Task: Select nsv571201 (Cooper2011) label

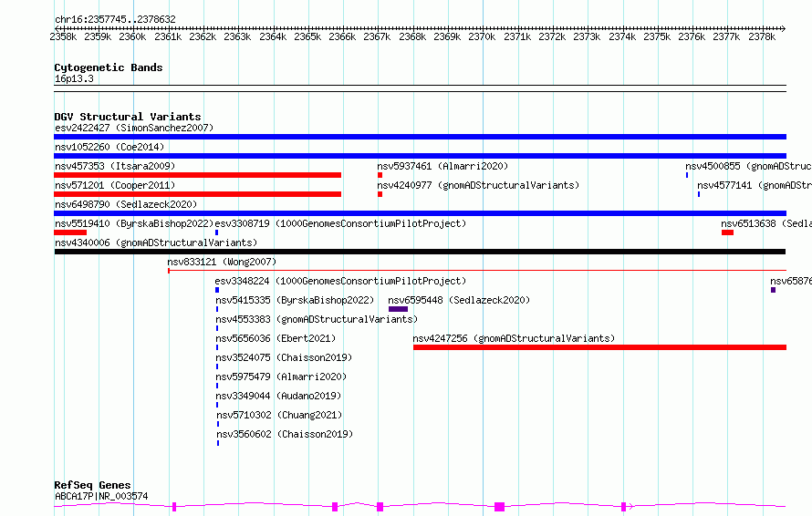Action: (x=115, y=185)
